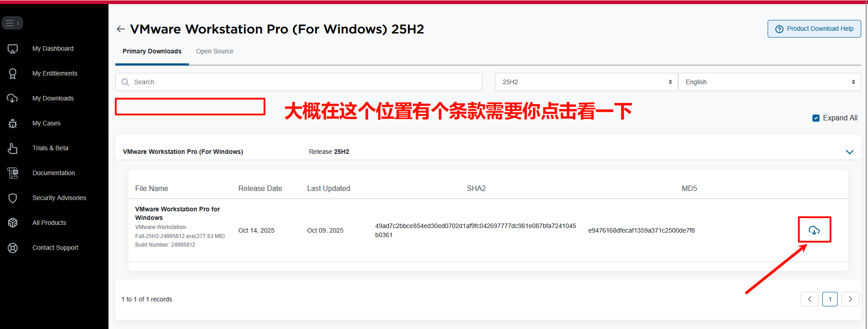Screen dimensions: 868x329
Task: Open Documentation link in sidebar
Action: (x=53, y=173)
